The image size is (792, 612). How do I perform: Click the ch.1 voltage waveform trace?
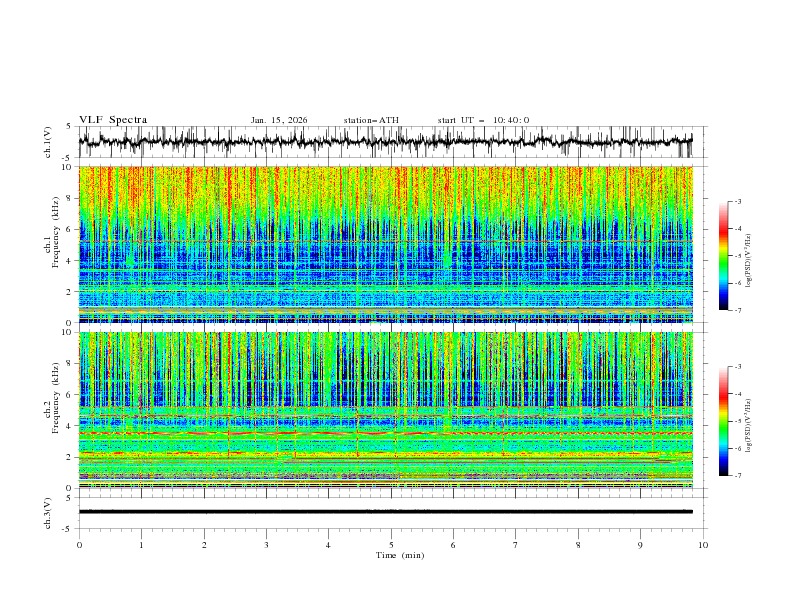(385, 142)
